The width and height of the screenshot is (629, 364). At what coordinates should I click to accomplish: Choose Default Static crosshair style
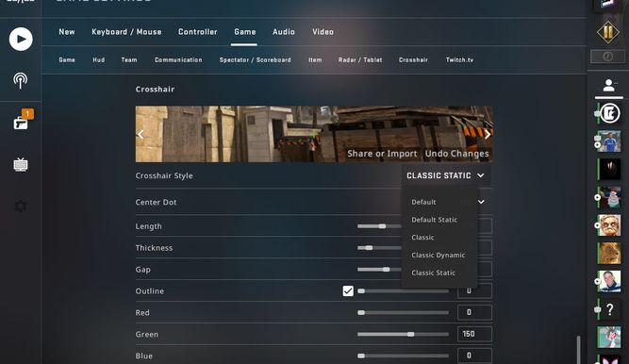coord(434,220)
